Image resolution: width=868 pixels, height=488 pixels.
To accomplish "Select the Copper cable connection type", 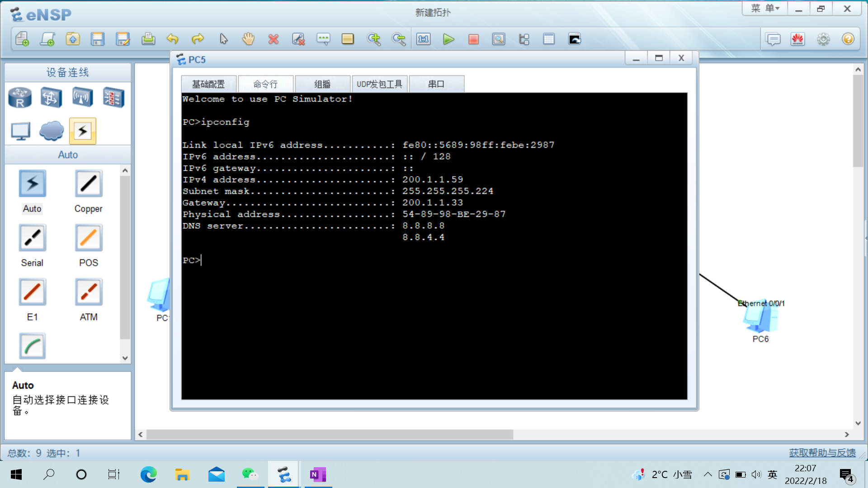I will click(89, 184).
